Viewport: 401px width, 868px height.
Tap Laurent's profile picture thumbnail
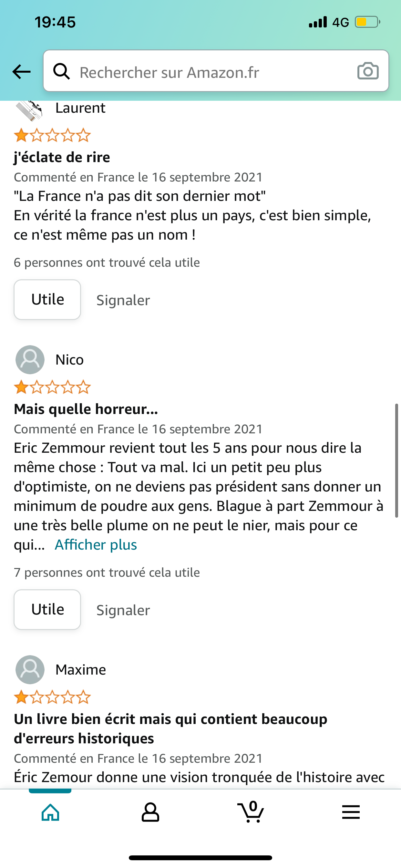point(29,111)
